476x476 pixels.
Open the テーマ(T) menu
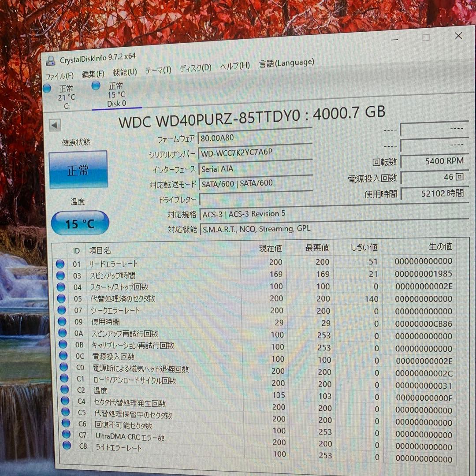[158, 71]
